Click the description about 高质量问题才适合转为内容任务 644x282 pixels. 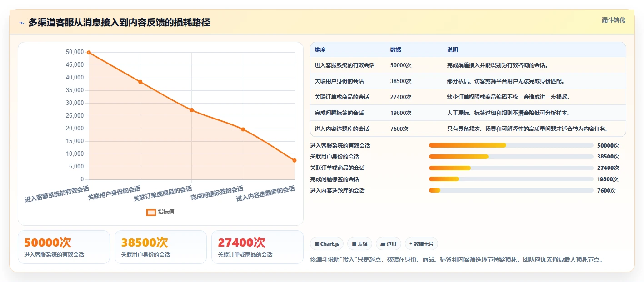528,129
